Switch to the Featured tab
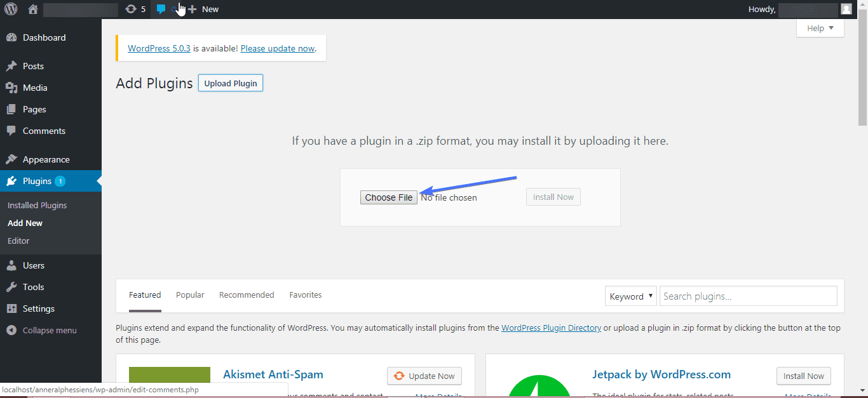Screen dimensions: 868x398 pyautogui.click(x=145, y=295)
